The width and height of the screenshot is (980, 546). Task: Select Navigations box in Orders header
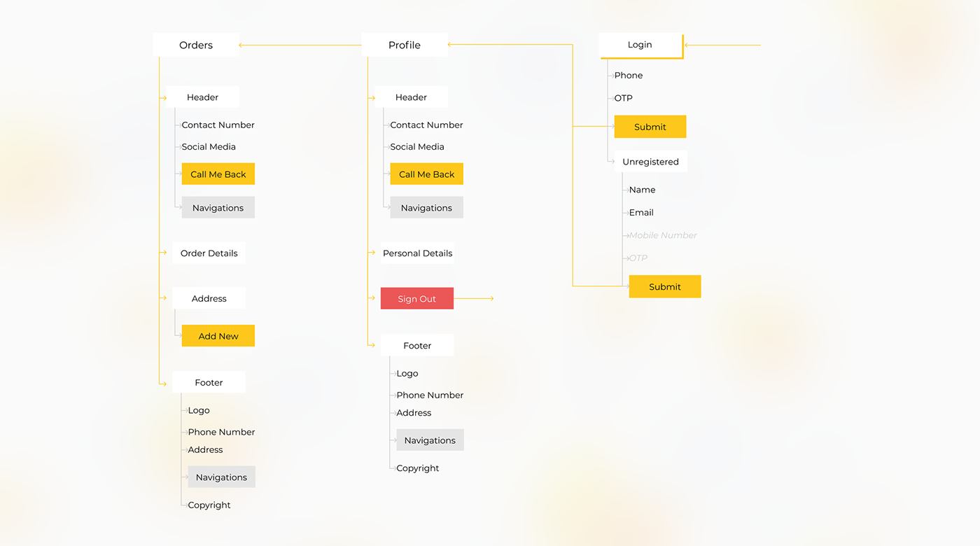[x=218, y=208]
